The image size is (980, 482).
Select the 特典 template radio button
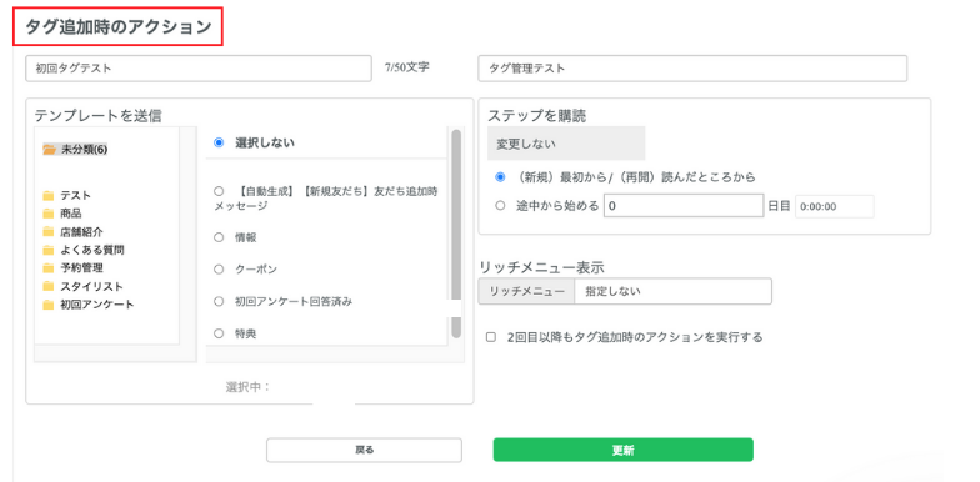point(219,333)
